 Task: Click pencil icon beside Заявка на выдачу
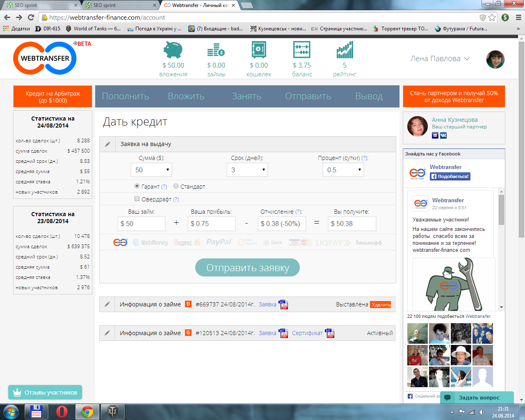tap(107, 144)
